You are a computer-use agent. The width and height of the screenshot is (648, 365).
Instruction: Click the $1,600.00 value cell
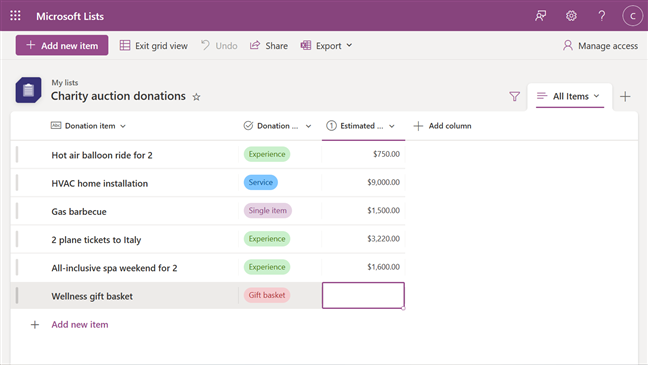(x=363, y=267)
